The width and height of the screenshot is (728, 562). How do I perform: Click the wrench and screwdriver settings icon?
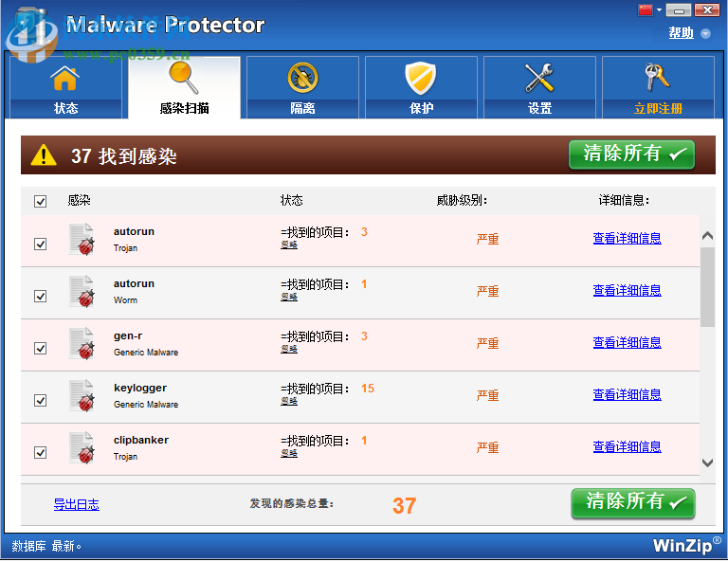point(539,78)
